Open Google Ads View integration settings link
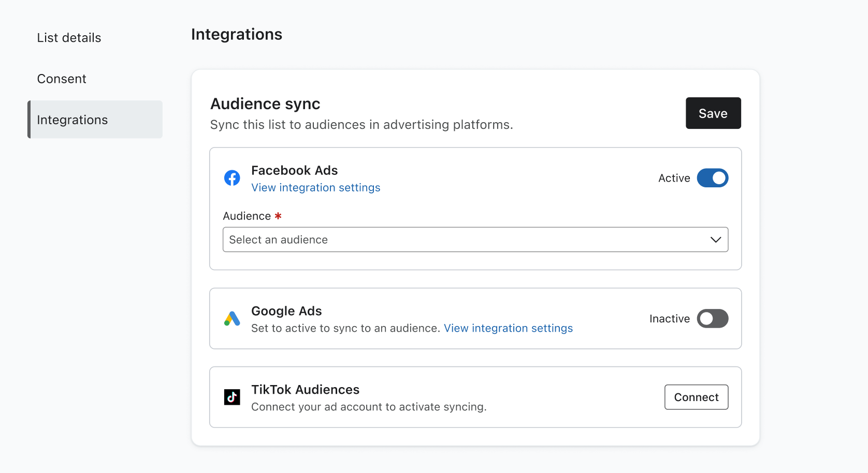The width and height of the screenshot is (868, 473). 508,329
